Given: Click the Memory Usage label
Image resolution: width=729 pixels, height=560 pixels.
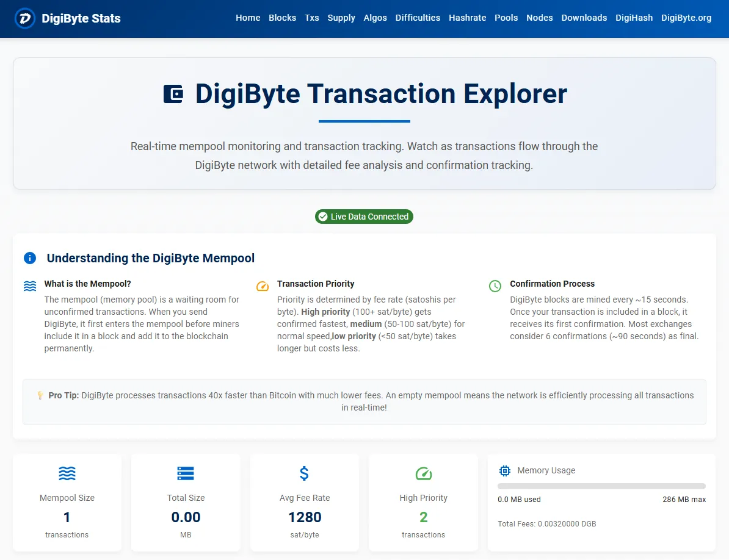Looking at the screenshot, I should tap(546, 470).
